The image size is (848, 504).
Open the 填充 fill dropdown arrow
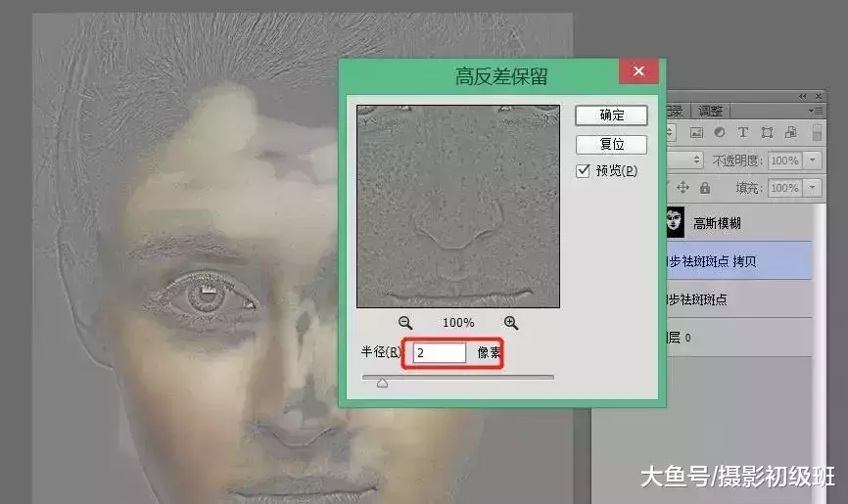[813, 188]
